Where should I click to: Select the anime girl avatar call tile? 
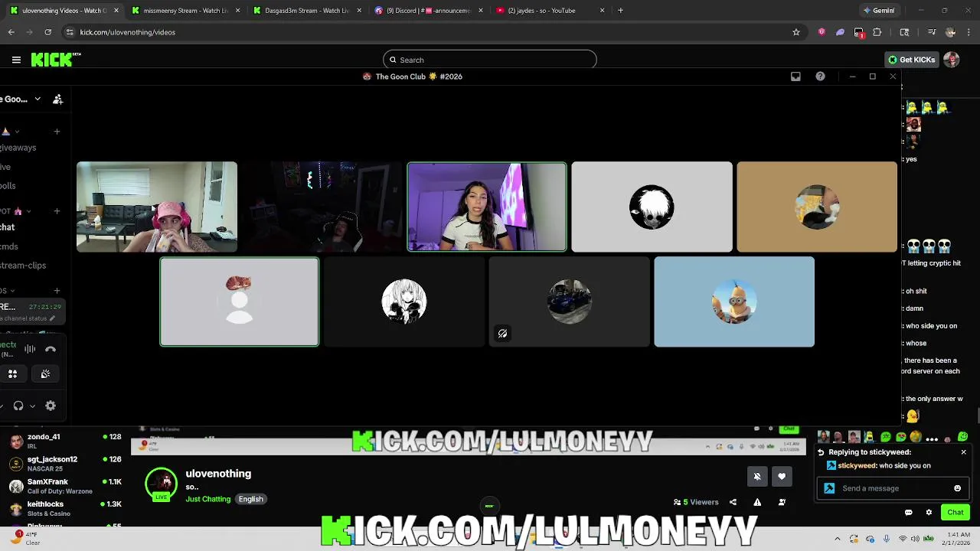[x=404, y=302]
